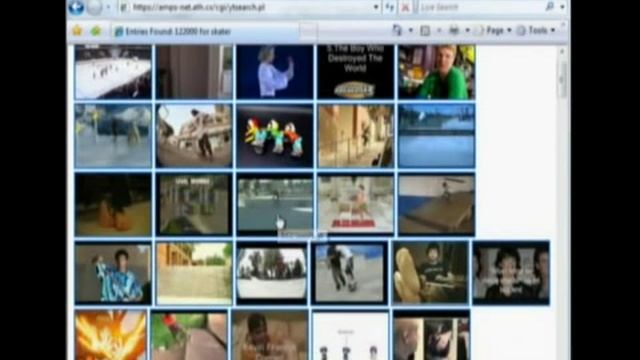The height and width of the screenshot is (360, 640).
Task: Click the Print toolbar icon
Action: 454,31
